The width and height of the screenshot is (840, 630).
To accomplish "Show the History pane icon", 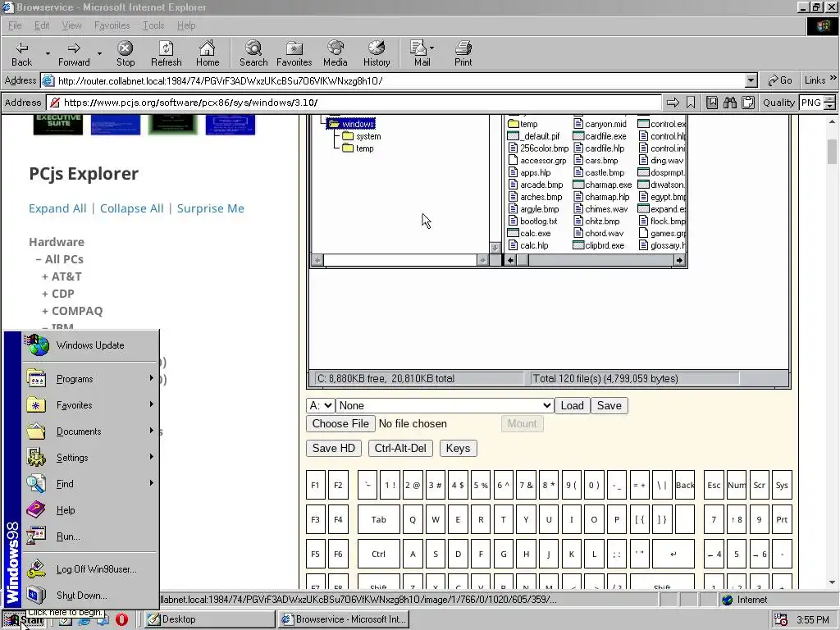I will tap(377, 53).
